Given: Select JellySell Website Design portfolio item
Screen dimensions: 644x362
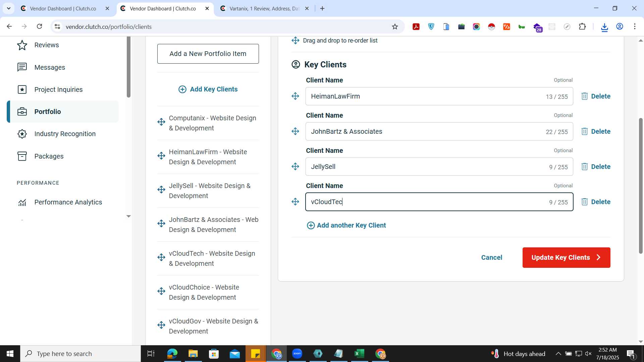Looking at the screenshot, I should (x=210, y=191).
